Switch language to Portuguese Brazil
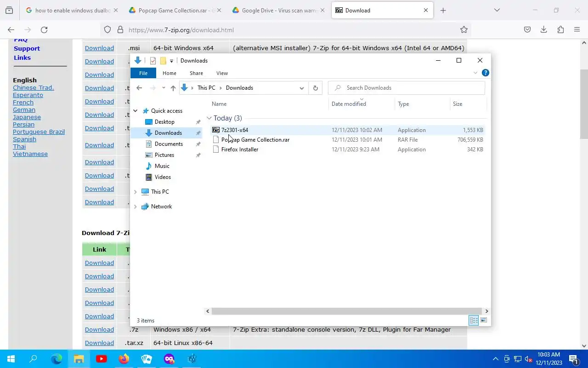The width and height of the screenshot is (588, 368). tap(39, 132)
